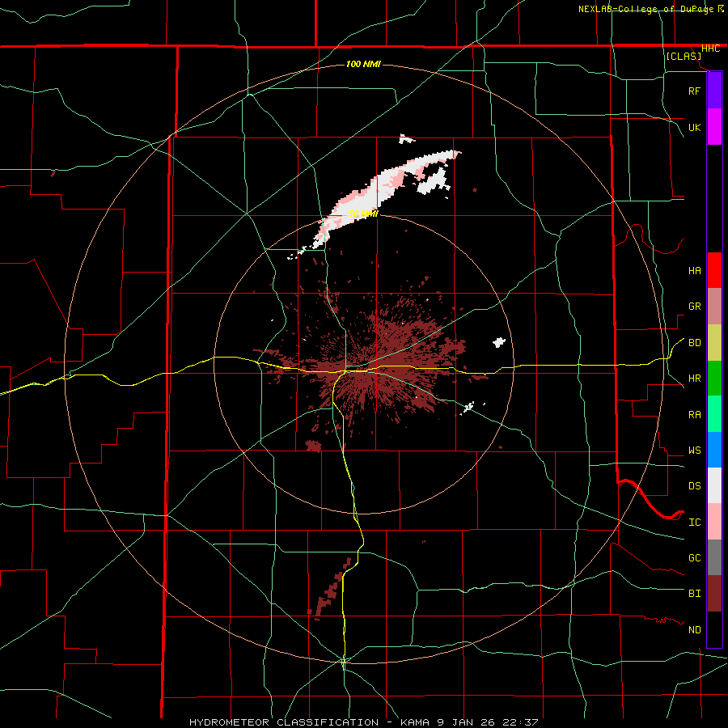Click the RA legend label
Image resolution: width=728 pixels, height=728 pixels.
click(694, 414)
